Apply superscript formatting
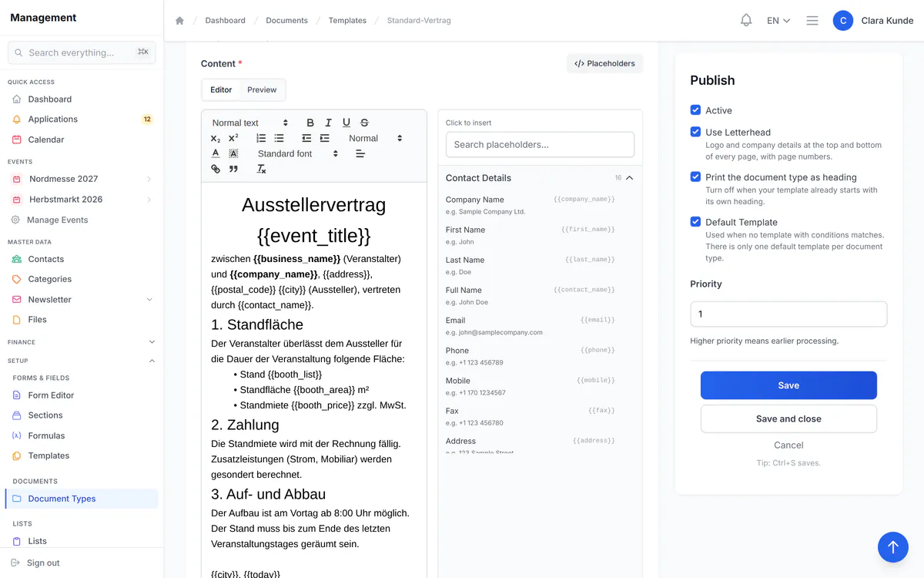 [x=233, y=138]
